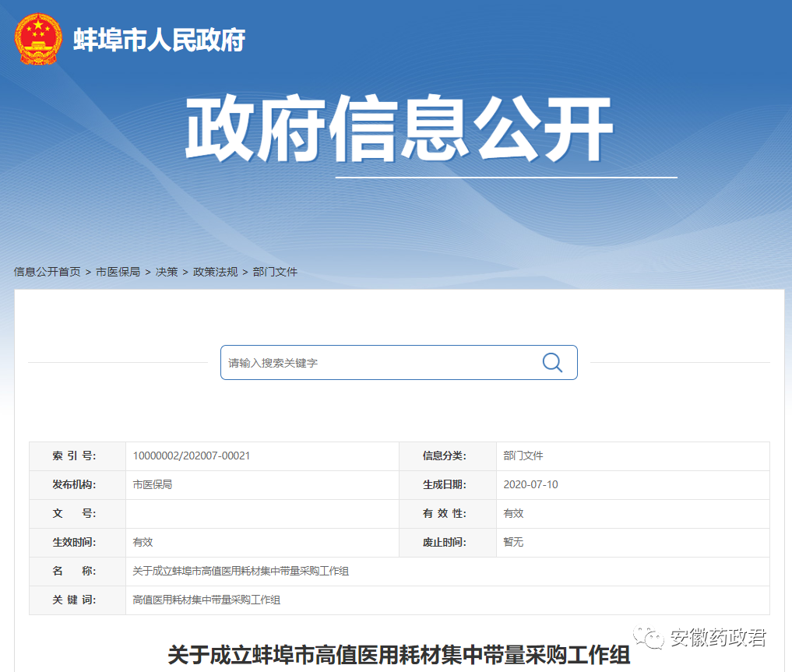Go to 市医保局 breadcrumb link
The width and height of the screenshot is (792, 672).
coord(118,272)
